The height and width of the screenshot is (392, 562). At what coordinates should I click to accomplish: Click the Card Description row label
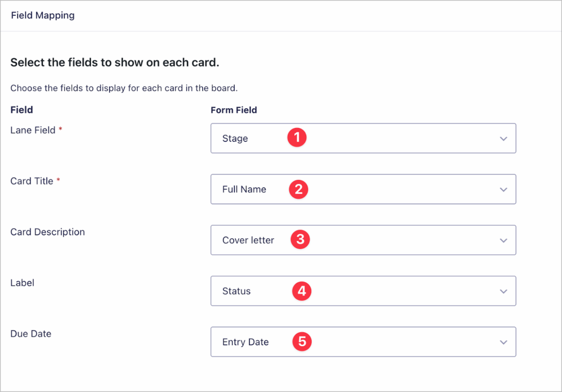click(47, 232)
